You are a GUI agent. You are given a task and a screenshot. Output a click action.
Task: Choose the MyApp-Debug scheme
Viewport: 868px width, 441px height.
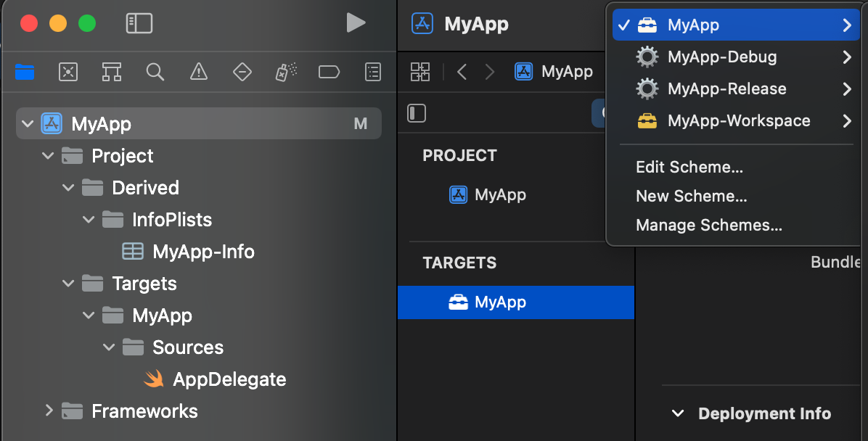(x=736, y=57)
